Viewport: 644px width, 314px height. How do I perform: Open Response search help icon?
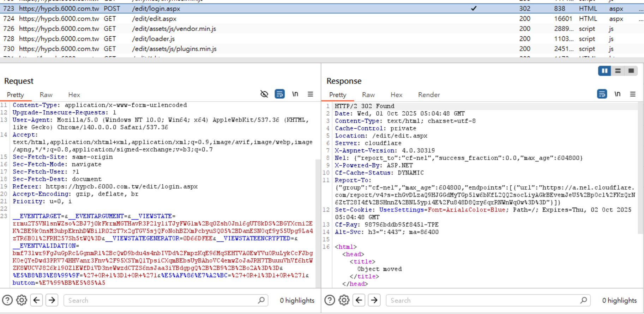pos(330,300)
